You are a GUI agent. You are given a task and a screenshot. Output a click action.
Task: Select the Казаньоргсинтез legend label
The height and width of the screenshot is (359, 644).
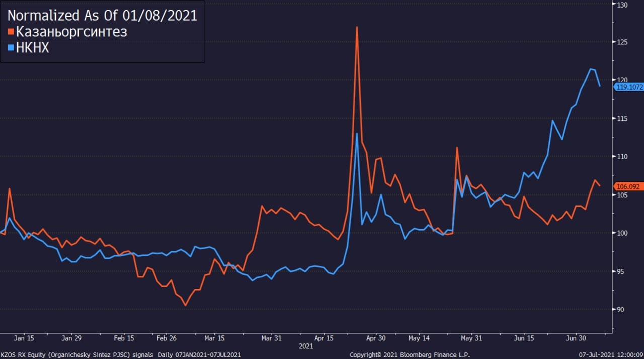pyautogui.click(x=71, y=32)
